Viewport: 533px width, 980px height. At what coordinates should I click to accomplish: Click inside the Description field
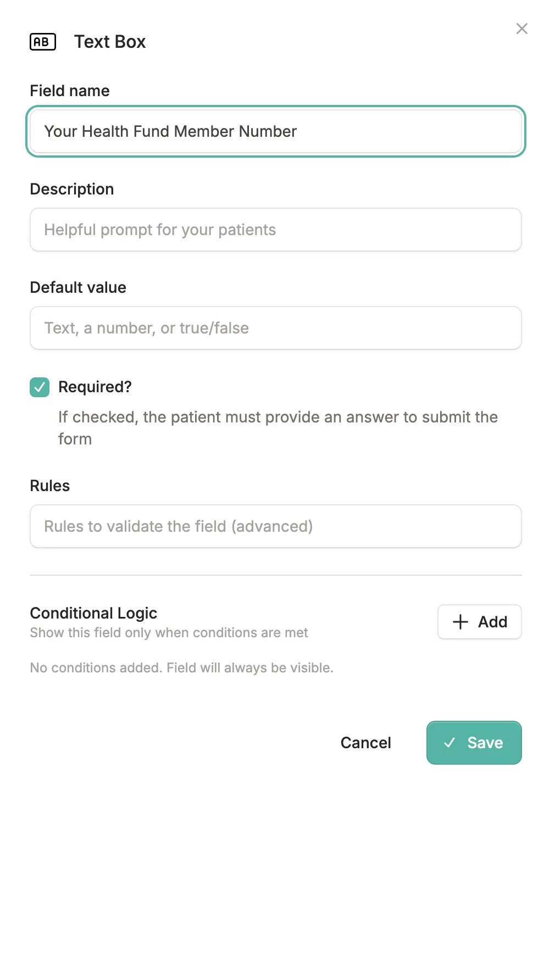coord(275,230)
